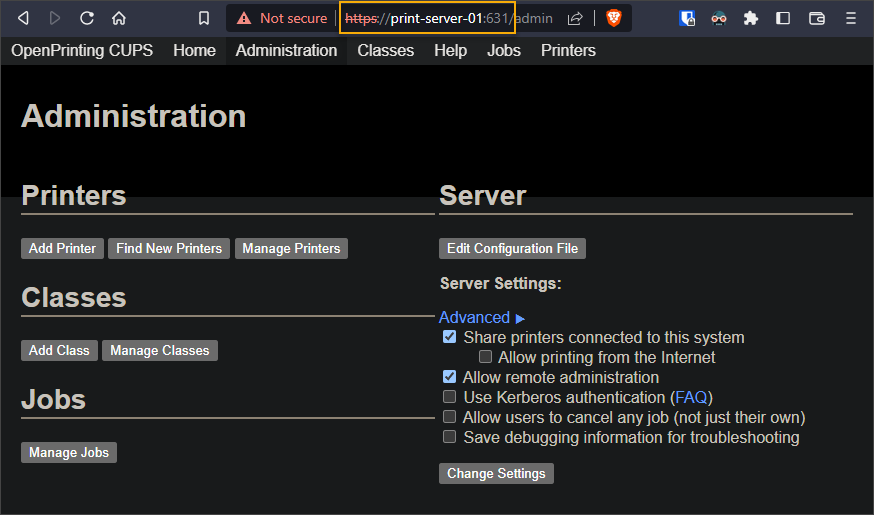Open the Brave Wallet icon
This screenshot has width=874, height=515.
817,18
